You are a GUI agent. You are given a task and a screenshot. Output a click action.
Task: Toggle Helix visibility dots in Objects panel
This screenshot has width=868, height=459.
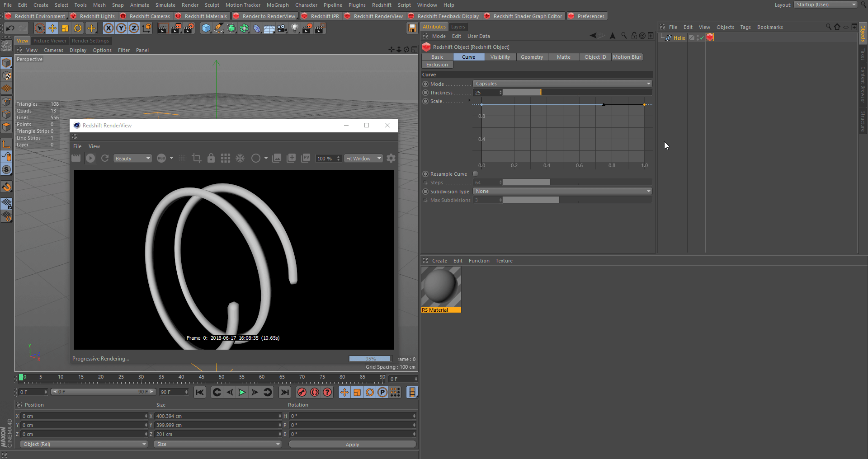[x=698, y=38]
